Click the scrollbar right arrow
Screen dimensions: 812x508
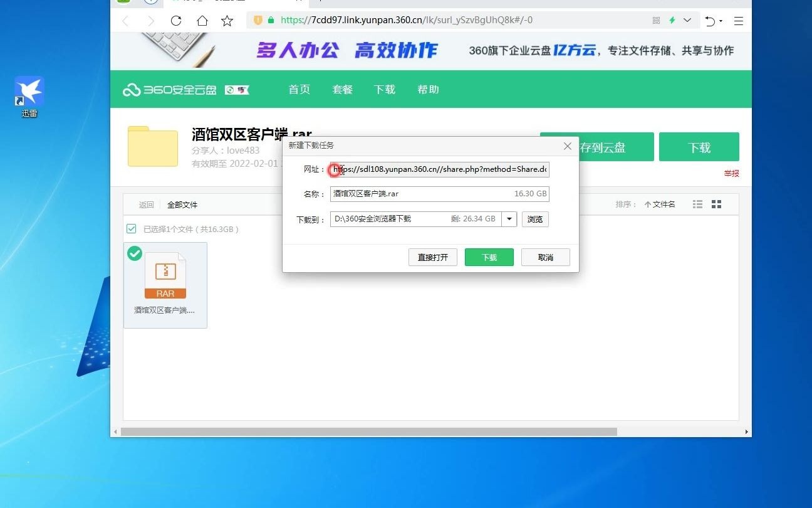(746, 432)
